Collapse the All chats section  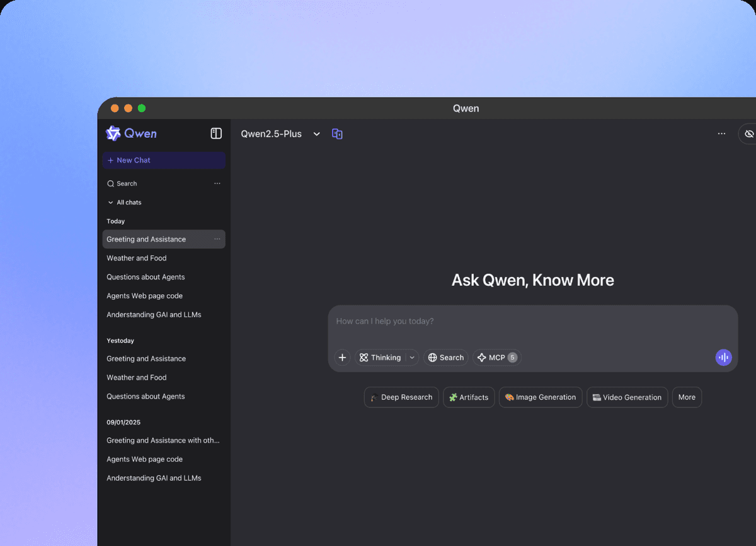click(x=124, y=203)
